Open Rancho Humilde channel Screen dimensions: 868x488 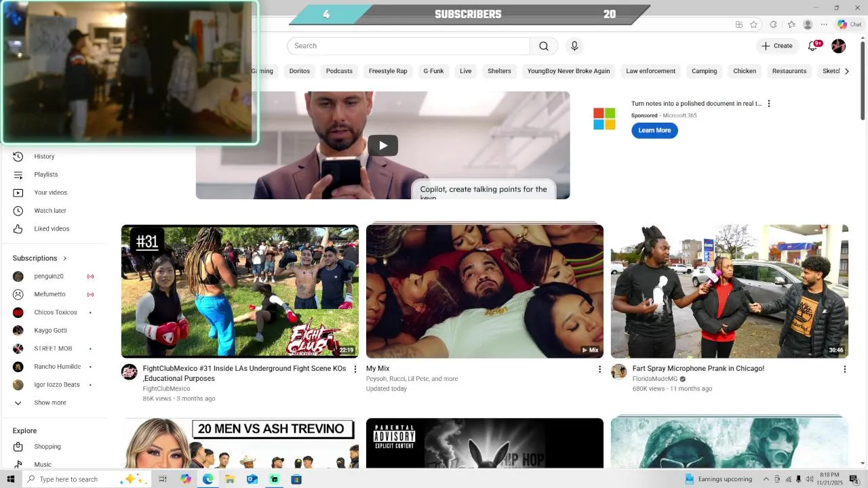[57, 367]
